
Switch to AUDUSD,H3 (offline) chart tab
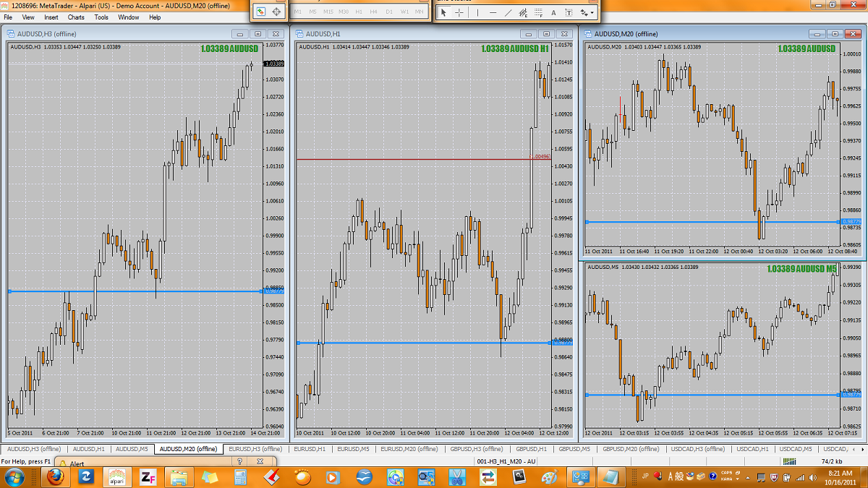coord(33,449)
